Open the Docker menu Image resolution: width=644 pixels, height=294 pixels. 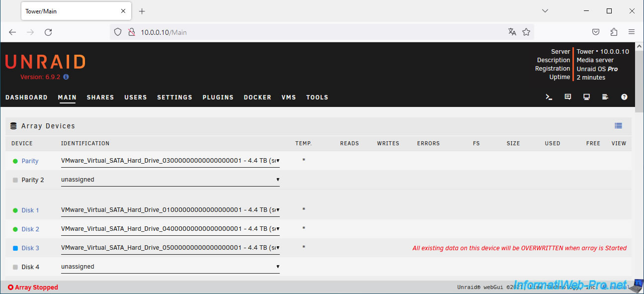[x=257, y=98]
